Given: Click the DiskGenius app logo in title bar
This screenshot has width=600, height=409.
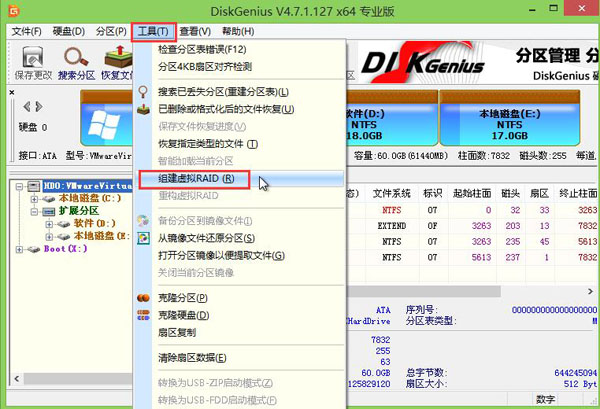Looking at the screenshot, I should pyautogui.click(x=14, y=10).
